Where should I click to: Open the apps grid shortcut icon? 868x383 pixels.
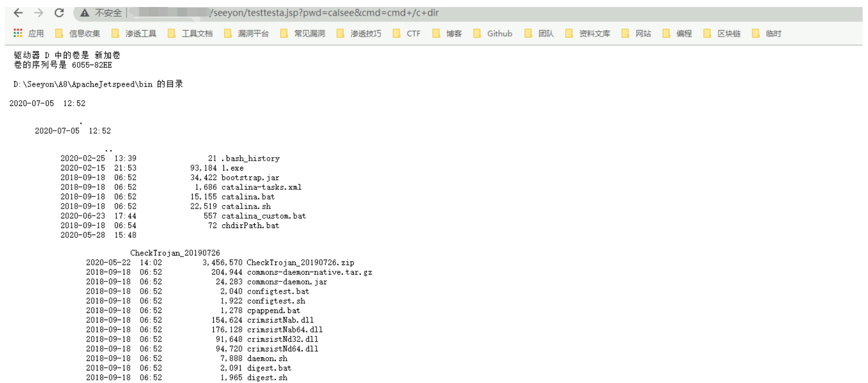click(x=18, y=33)
